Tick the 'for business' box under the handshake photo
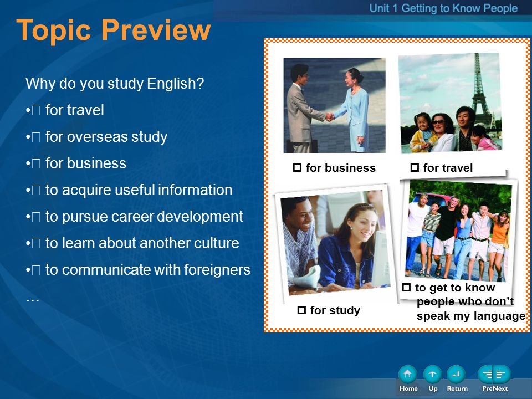532x399 pixels. click(x=297, y=167)
